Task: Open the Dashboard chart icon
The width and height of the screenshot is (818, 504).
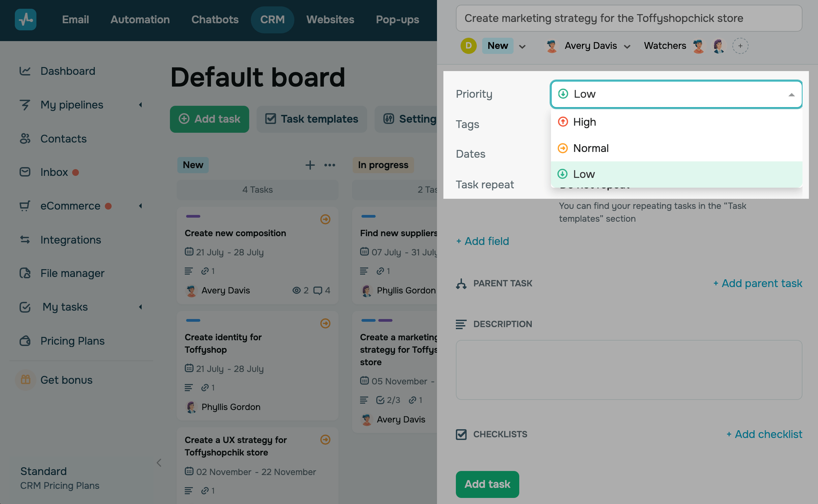Action: click(25, 71)
